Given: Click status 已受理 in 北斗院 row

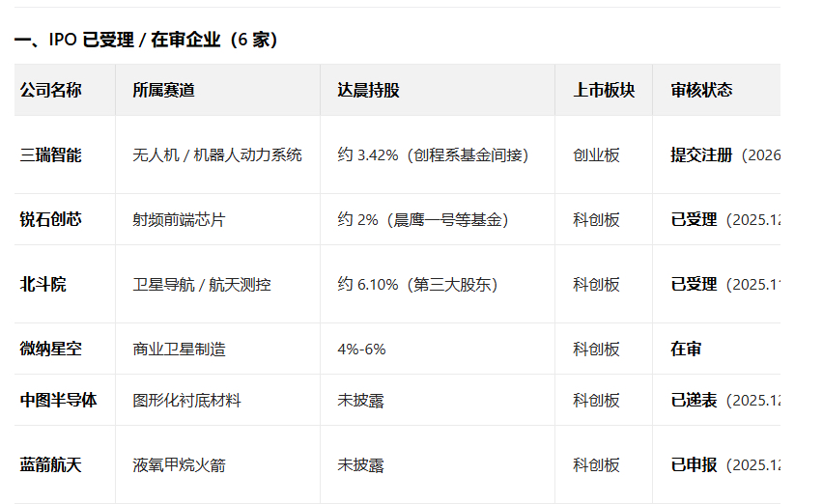Looking at the screenshot, I should click(x=694, y=284).
